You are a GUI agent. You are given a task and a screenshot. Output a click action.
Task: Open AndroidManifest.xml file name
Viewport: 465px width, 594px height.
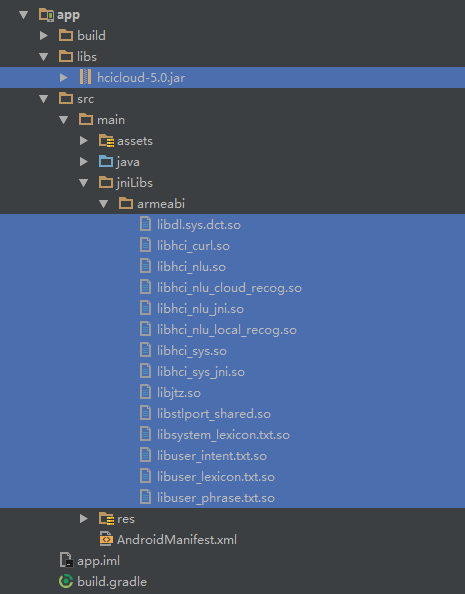177,539
